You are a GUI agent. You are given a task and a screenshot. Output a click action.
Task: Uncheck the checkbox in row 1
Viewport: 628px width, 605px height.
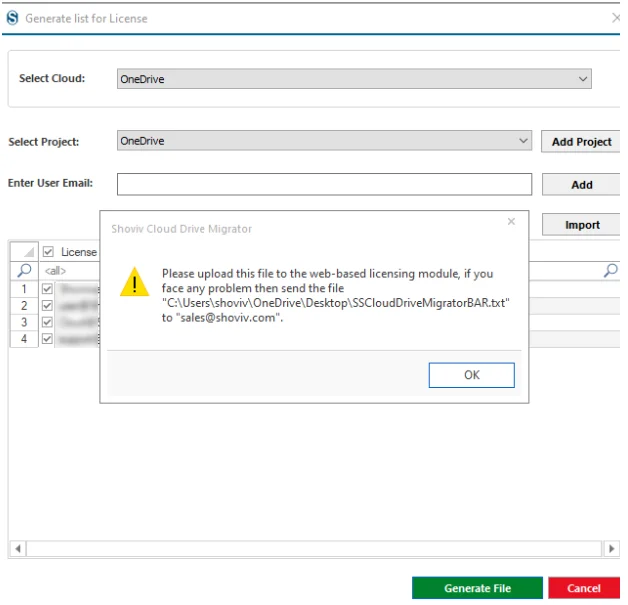[47, 289]
